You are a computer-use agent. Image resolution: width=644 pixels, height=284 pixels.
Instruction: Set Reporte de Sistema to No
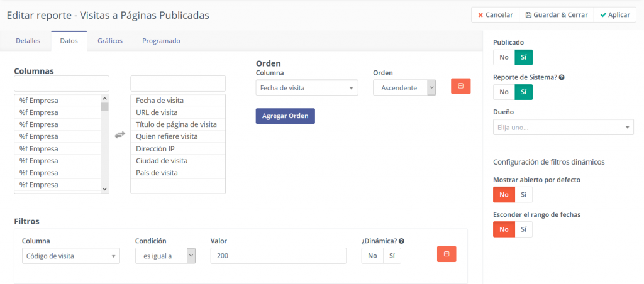[504, 92]
